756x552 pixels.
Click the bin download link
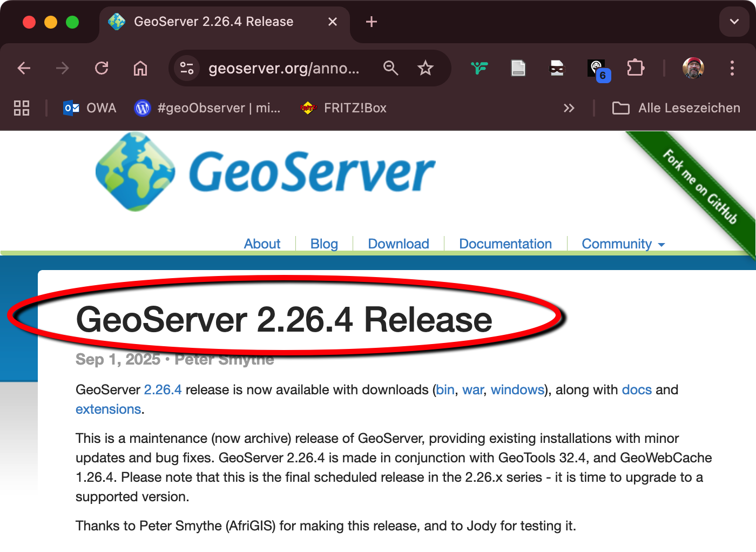tap(446, 390)
